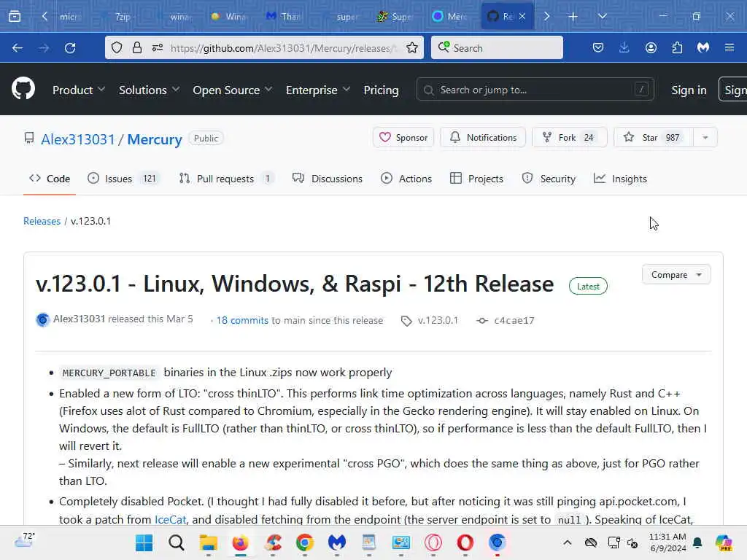Open the Insights tab
747x560 pixels.
click(620, 179)
